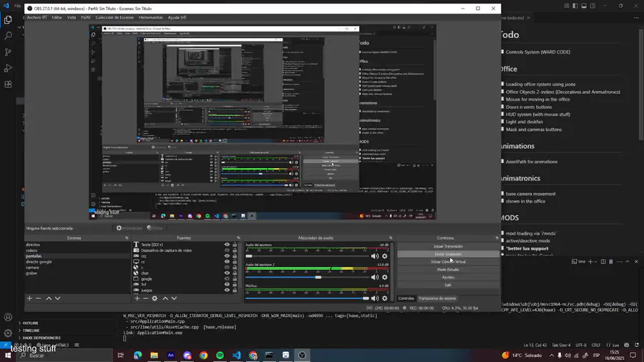Open Spotify from the taskbar
Viewport: 644px width, 362px height.
220,355
